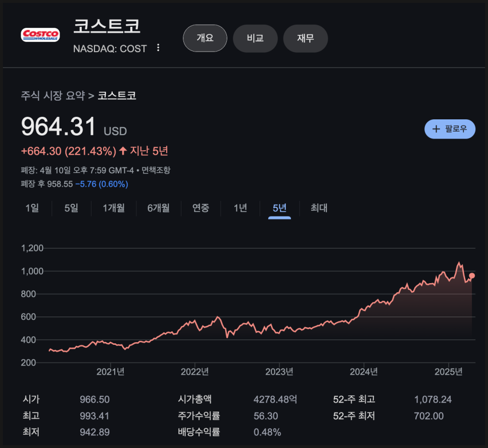The image size is (488, 448).
Task: View the 1개월 chart range
Action: (x=113, y=208)
